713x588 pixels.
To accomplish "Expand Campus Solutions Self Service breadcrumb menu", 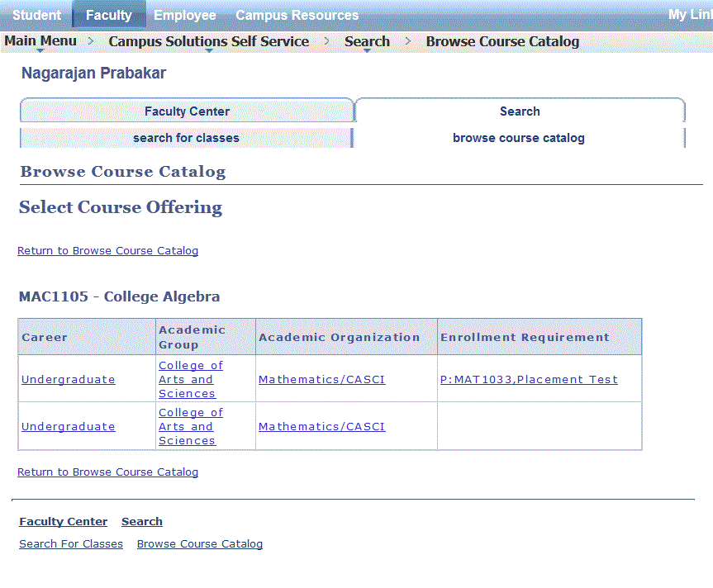I will tap(208, 41).
